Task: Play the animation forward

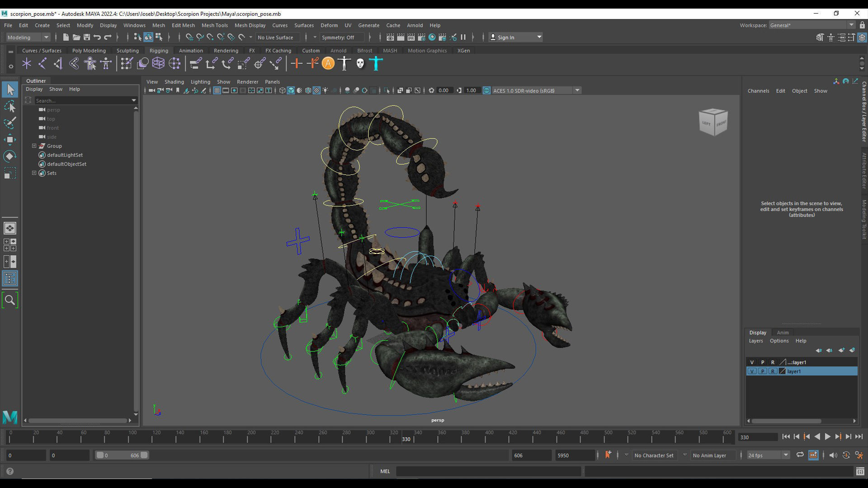Action: (x=827, y=436)
